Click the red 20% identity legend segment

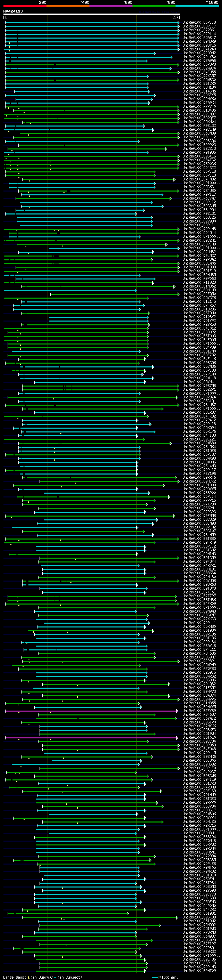(x=25, y=6)
